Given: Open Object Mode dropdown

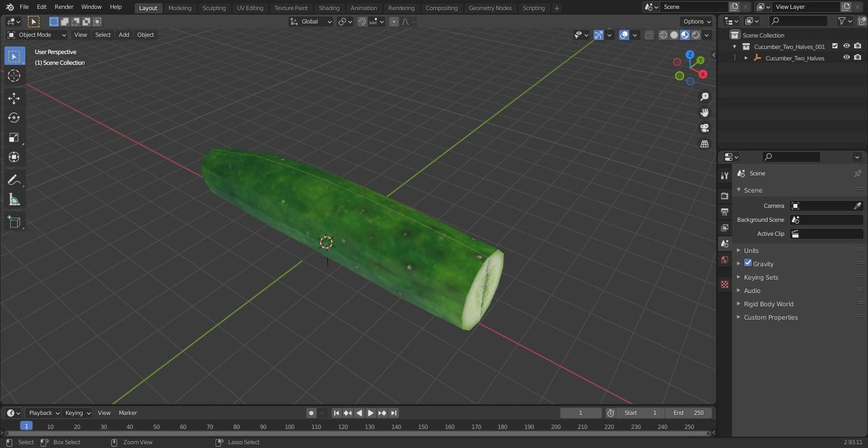Looking at the screenshot, I should (x=37, y=35).
